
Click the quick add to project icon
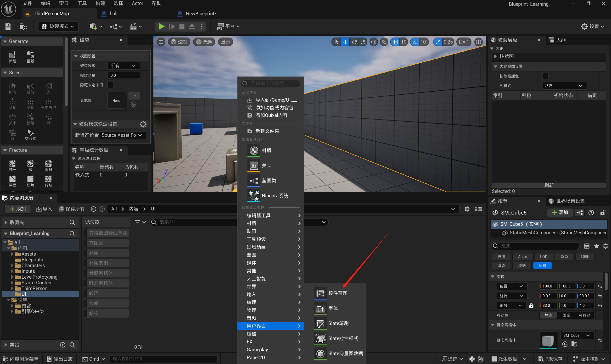pyautogui.click(x=96, y=27)
